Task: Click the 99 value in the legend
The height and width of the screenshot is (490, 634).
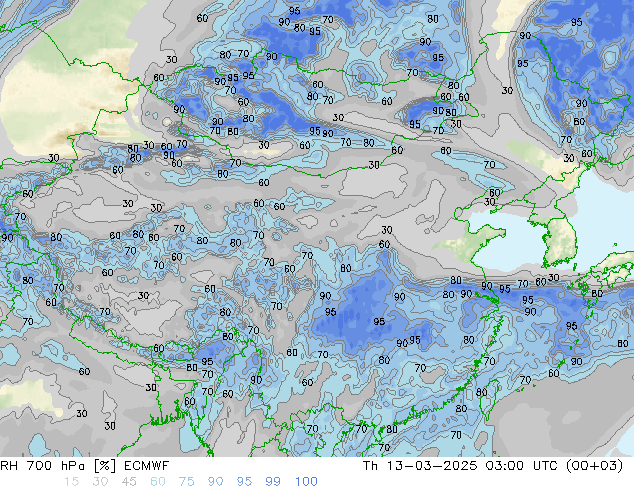Action: (273, 482)
